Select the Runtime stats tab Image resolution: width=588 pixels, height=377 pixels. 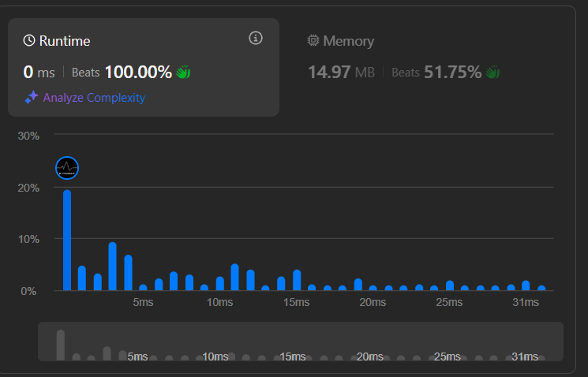pyautogui.click(x=65, y=41)
